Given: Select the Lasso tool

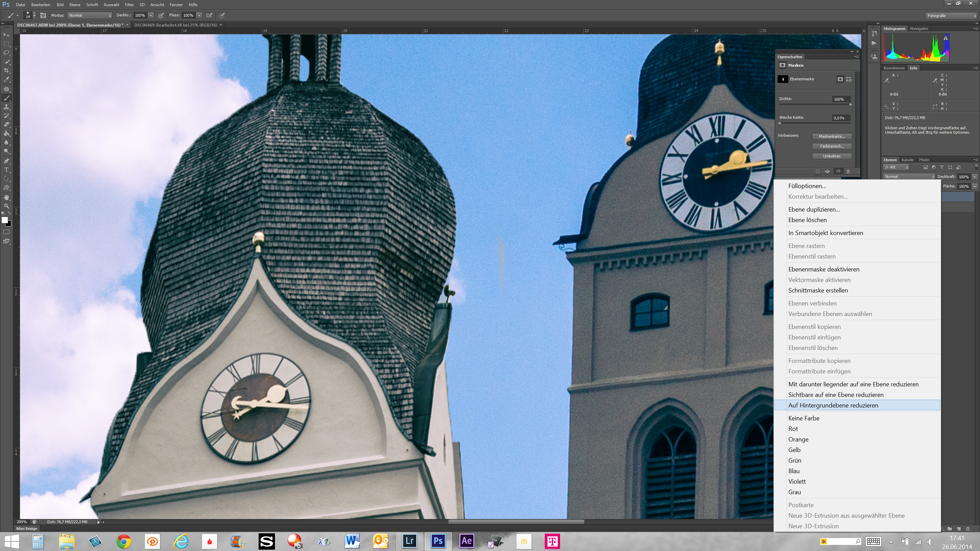Looking at the screenshot, I should pos(6,52).
